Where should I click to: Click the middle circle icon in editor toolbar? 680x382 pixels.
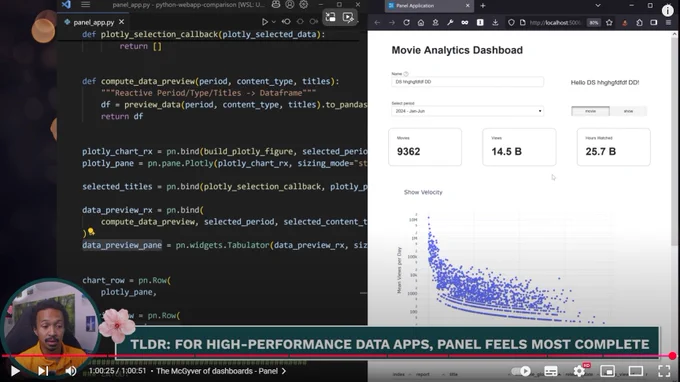pyautogui.click(x=300, y=21)
